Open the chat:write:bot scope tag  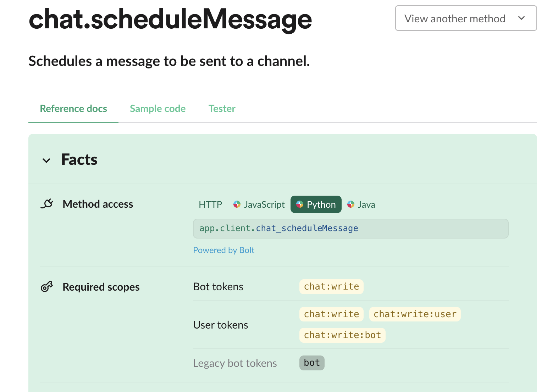[342, 335]
